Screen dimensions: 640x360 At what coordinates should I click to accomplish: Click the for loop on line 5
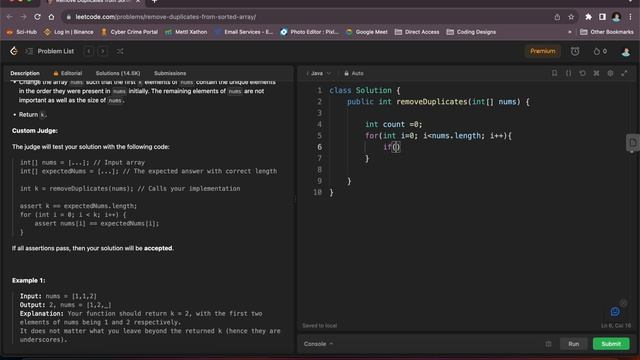click(438, 136)
